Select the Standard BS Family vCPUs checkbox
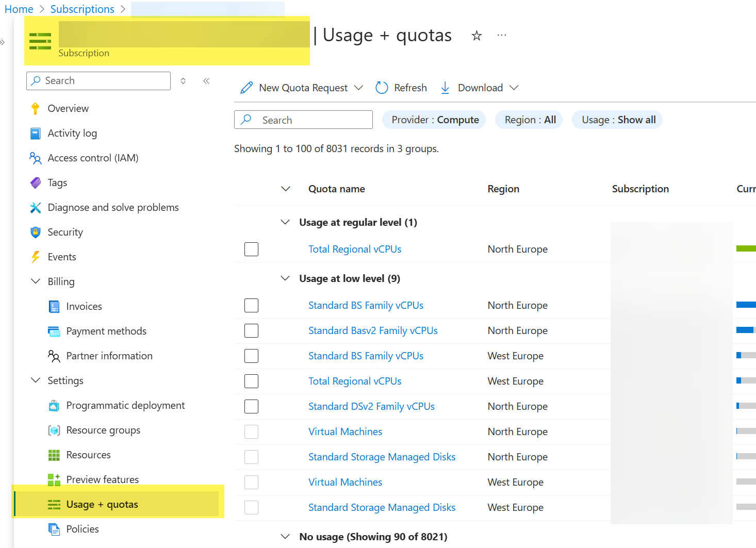The width and height of the screenshot is (756, 548). click(251, 305)
